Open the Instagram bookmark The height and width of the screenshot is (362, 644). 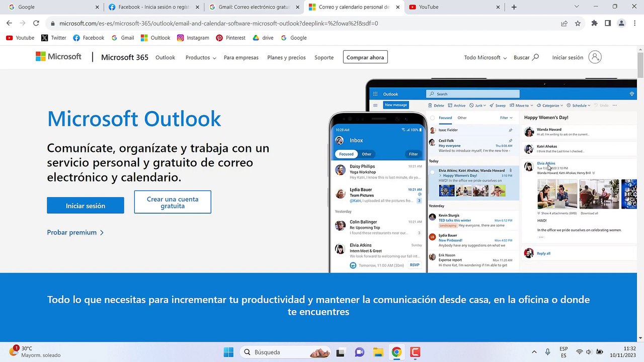pyautogui.click(x=193, y=38)
